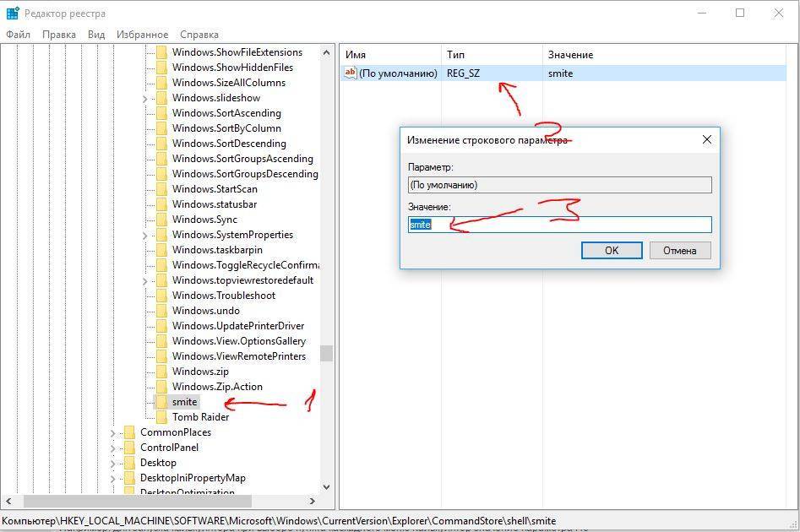This screenshot has width=800, height=532.
Task: Select Windows.Troubleshoot key in the tree
Action: (x=223, y=296)
